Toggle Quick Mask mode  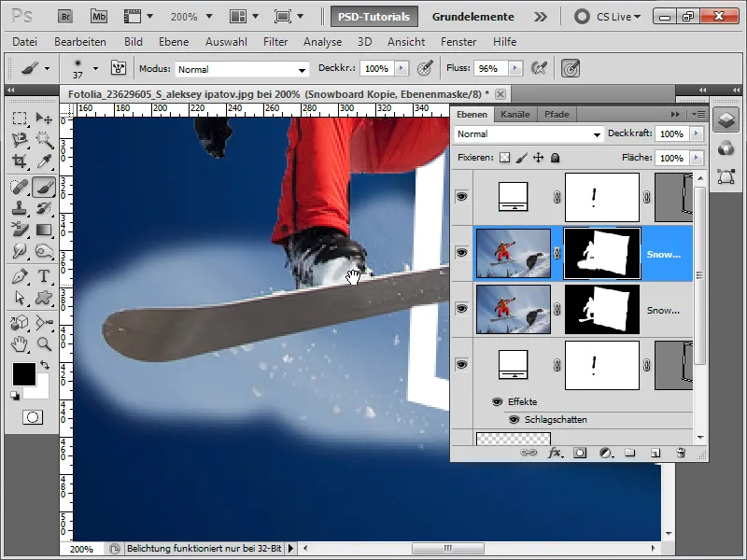[x=33, y=417]
